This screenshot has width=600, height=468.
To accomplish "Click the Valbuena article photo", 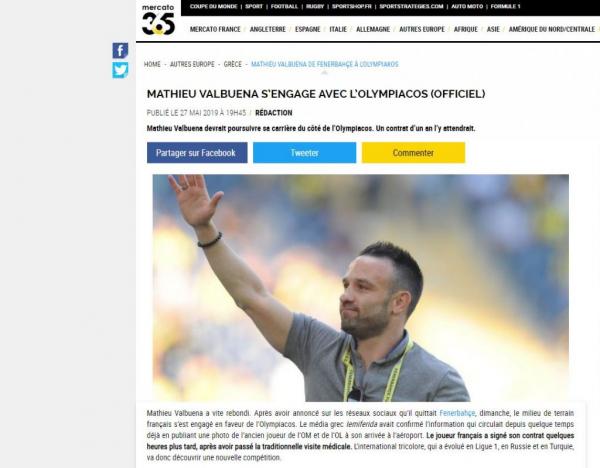I will point(360,288).
